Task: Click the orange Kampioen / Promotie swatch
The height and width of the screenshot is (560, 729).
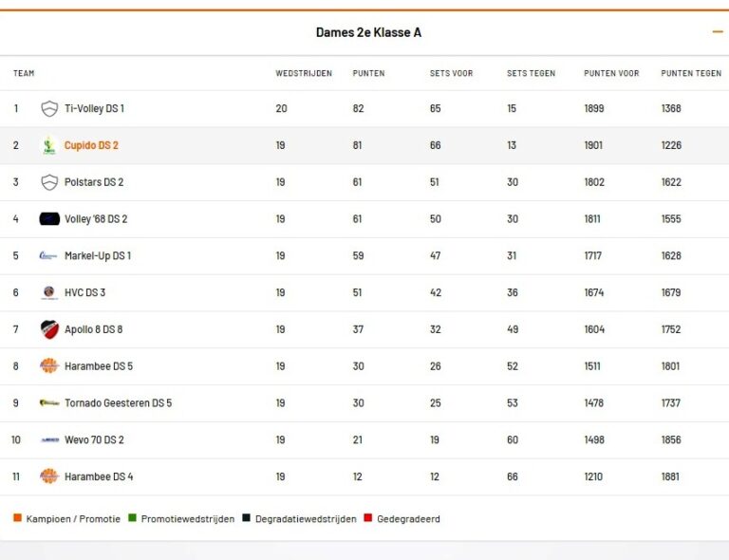Action: [17, 518]
